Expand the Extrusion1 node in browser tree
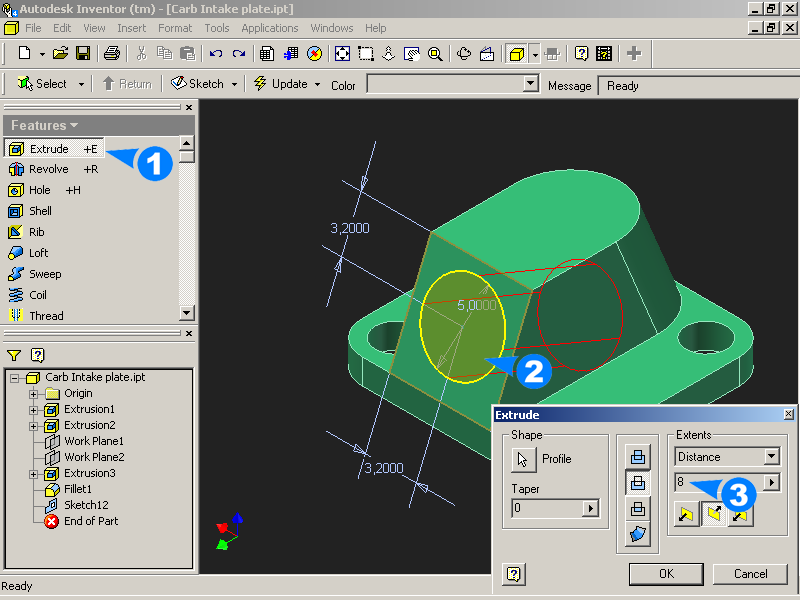The width and height of the screenshot is (800, 600). click(x=34, y=410)
